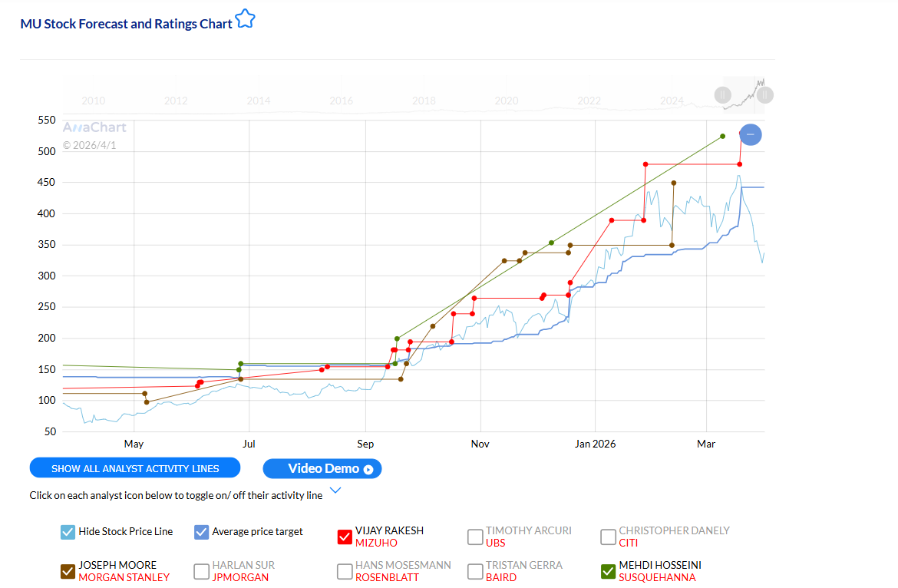Disable the Average price target checkbox

point(201,531)
